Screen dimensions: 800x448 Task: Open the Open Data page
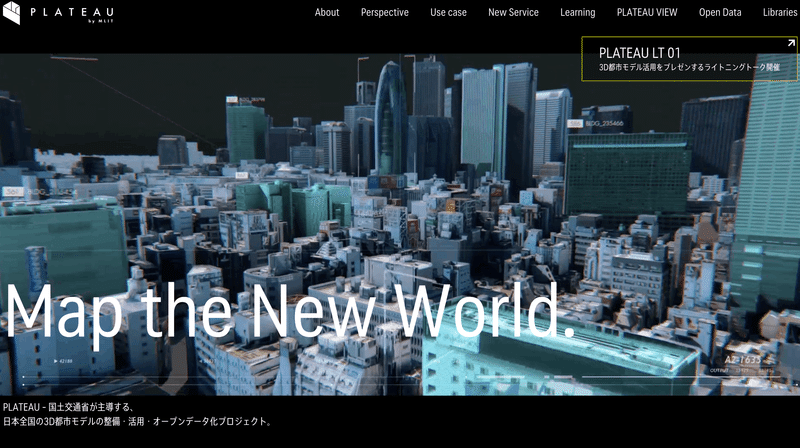(x=720, y=12)
